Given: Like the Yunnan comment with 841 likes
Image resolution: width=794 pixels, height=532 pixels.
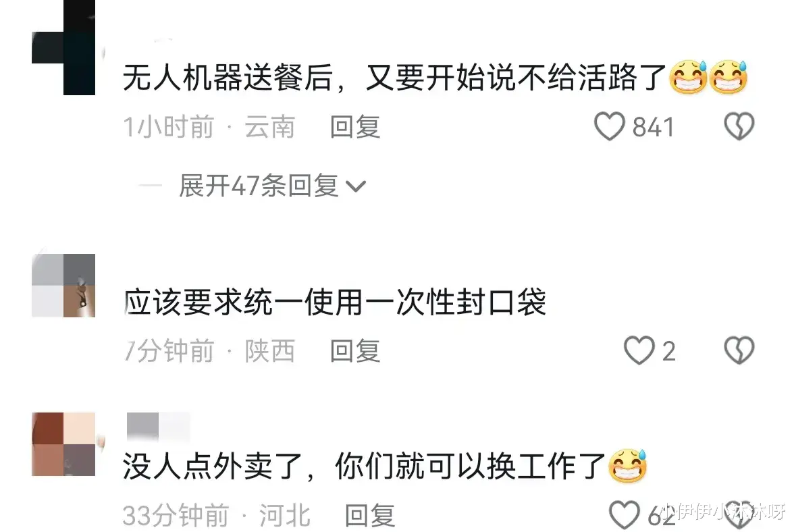Looking at the screenshot, I should click(609, 126).
